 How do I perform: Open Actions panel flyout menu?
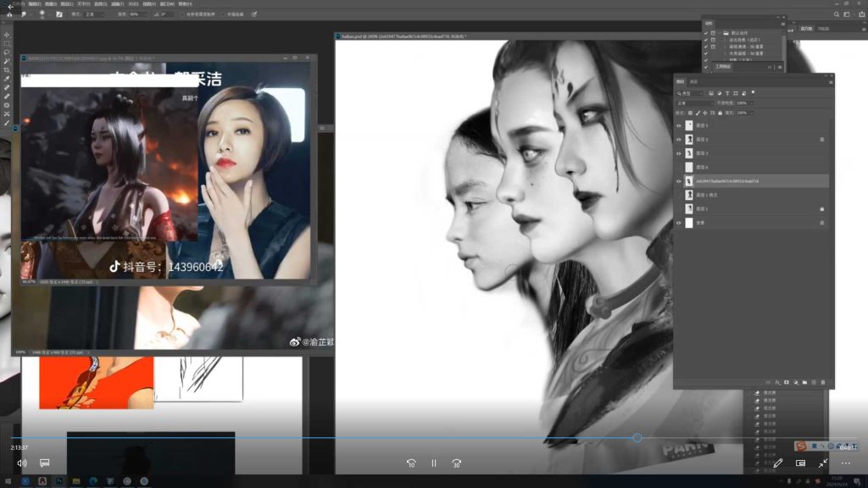pos(782,24)
